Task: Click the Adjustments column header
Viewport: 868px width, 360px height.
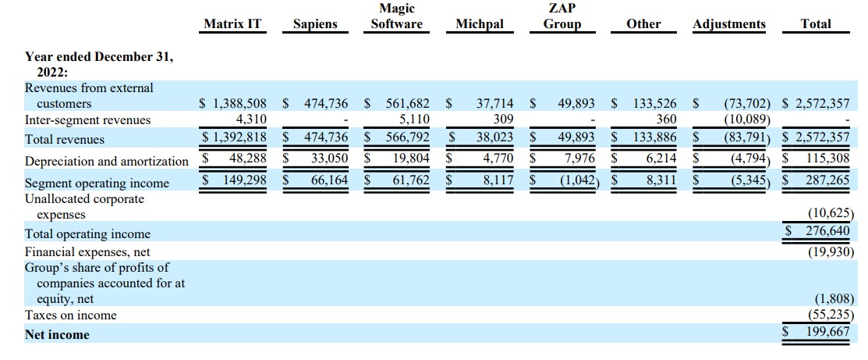Action: coord(729,24)
